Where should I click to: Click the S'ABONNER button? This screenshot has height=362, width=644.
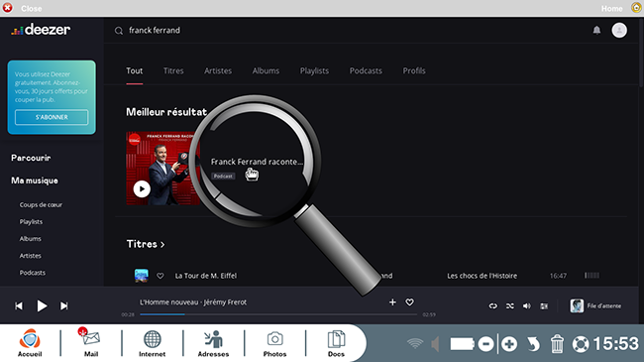[x=52, y=117]
